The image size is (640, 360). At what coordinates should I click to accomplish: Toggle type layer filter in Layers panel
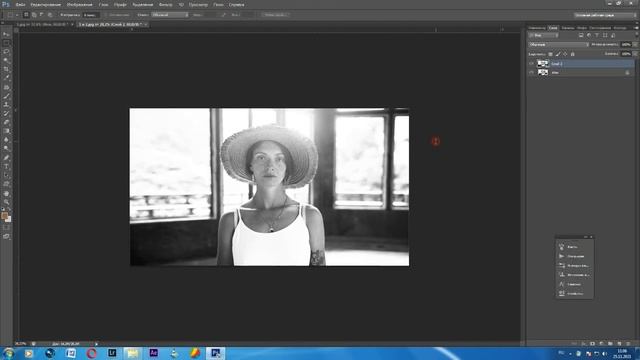tap(597, 36)
